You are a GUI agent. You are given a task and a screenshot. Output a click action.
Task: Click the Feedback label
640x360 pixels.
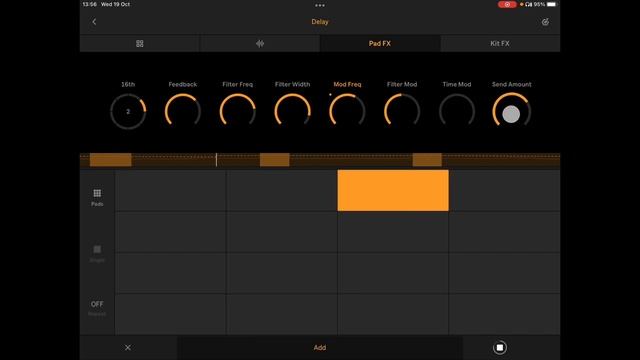tap(182, 84)
